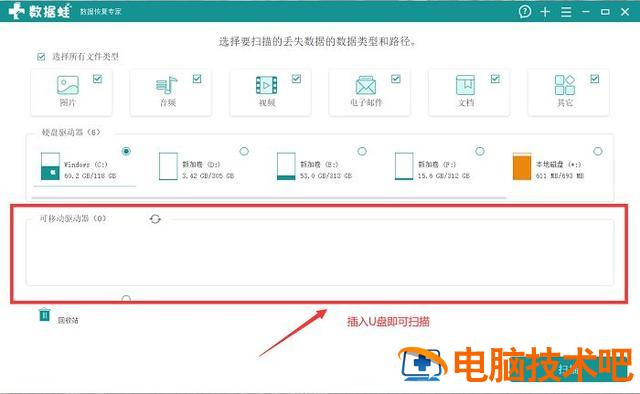640x394 pixels.
Task: Click the 可移动驱动器 (0) heading
Action: (x=73, y=218)
